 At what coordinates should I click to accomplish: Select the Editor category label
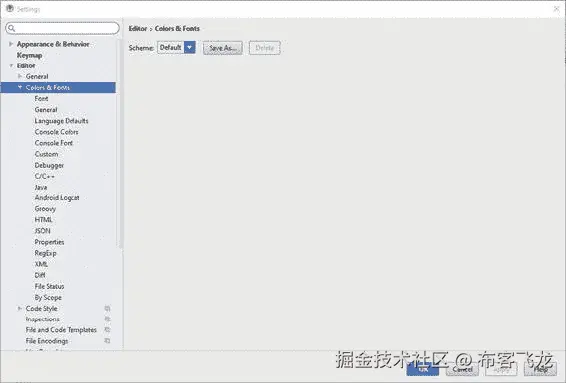(26, 66)
